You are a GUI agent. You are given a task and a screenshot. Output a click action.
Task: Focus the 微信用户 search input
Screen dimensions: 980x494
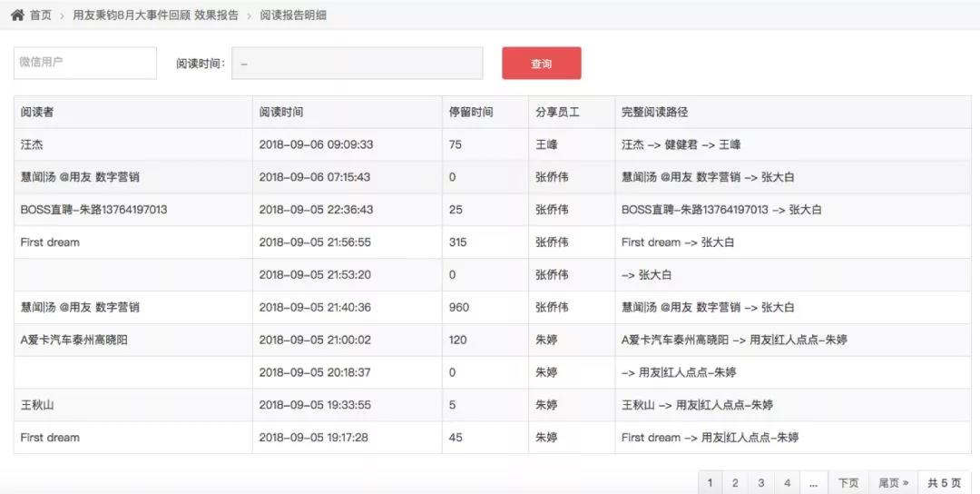[85, 64]
